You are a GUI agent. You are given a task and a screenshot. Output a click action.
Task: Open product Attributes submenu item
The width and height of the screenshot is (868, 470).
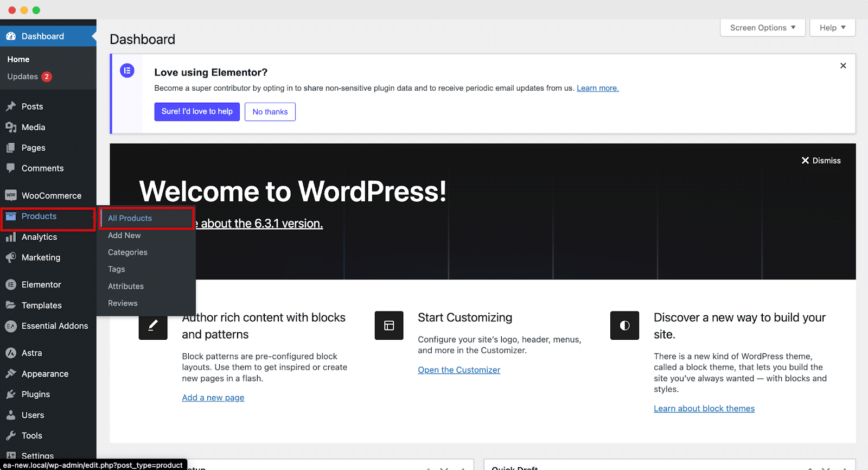click(x=126, y=287)
